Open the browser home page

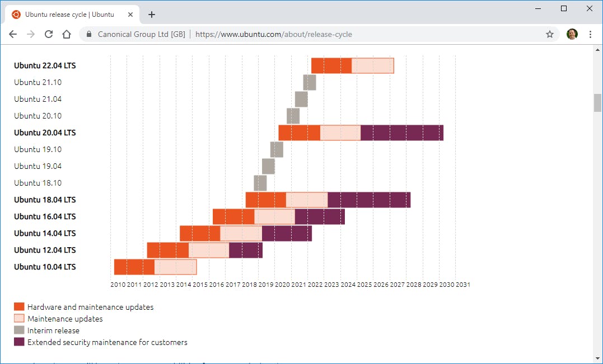(67, 34)
